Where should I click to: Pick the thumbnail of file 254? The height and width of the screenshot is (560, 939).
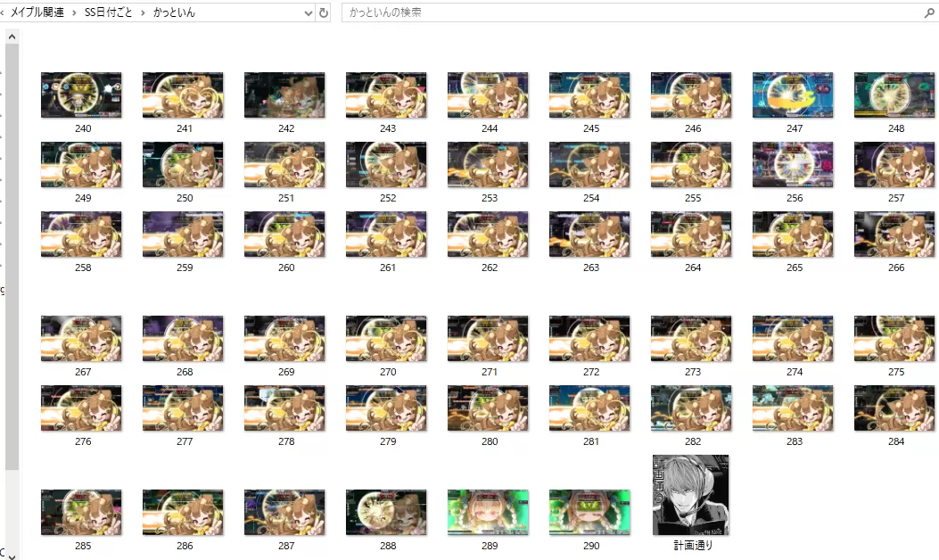(x=589, y=165)
